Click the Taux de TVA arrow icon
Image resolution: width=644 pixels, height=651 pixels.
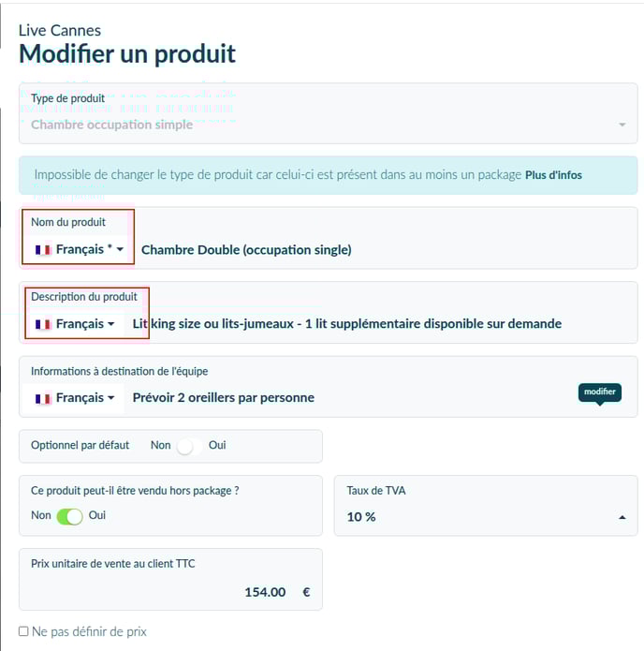[x=622, y=517]
